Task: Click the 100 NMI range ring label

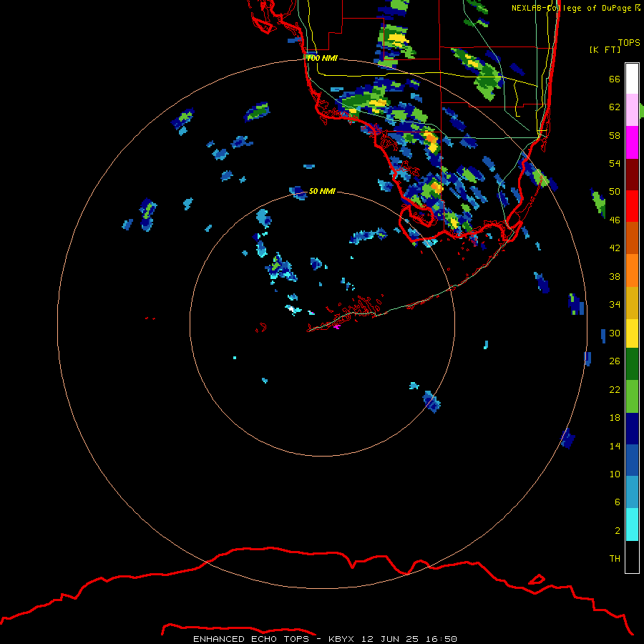Action: pyautogui.click(x=322, y=59)
